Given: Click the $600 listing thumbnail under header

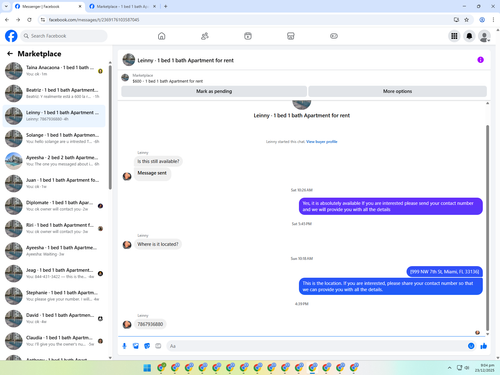Looking at the screenshot, I should (125, 78).
